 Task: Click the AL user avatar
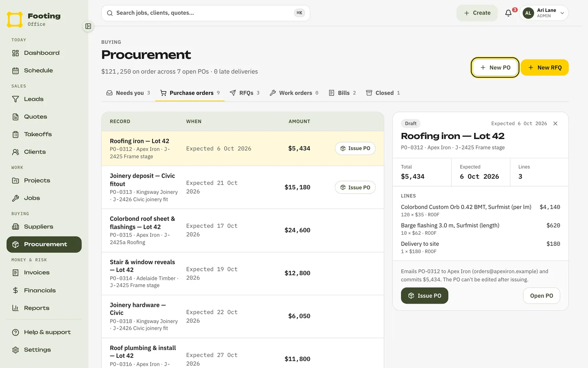click(x=528, y=13)
